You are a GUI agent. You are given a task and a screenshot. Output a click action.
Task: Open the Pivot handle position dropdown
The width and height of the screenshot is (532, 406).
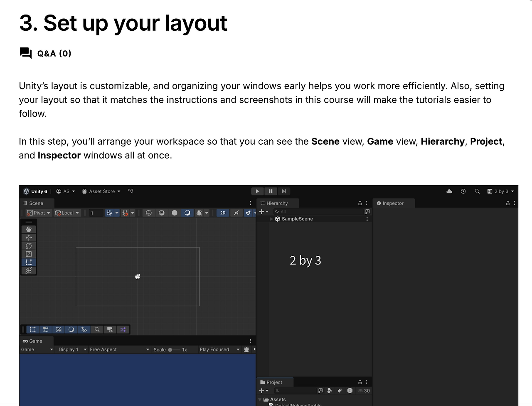tap(38, 213)
